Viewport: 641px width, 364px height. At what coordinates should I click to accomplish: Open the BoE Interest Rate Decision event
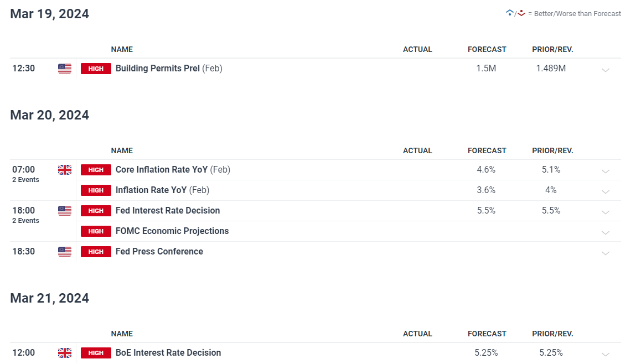pyautogui.click(x=168, y=353)
